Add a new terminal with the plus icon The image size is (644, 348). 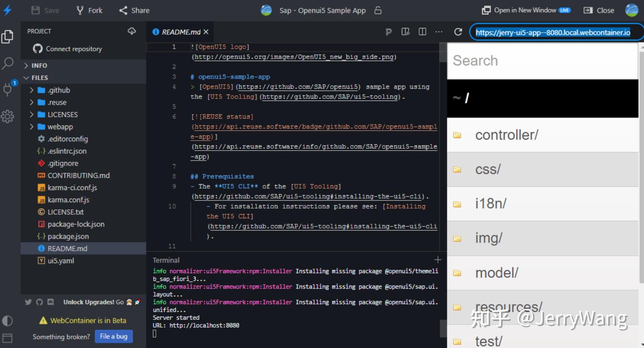click(x=437, y=259)
